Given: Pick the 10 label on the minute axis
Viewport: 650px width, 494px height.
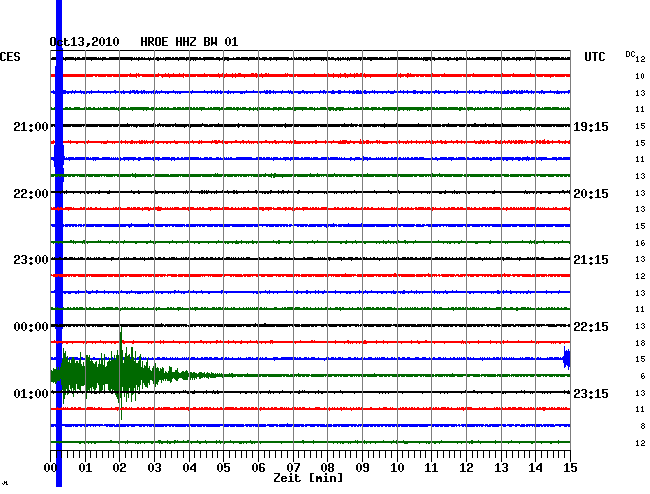Looking at the screenshot, I should click(397, 468).
